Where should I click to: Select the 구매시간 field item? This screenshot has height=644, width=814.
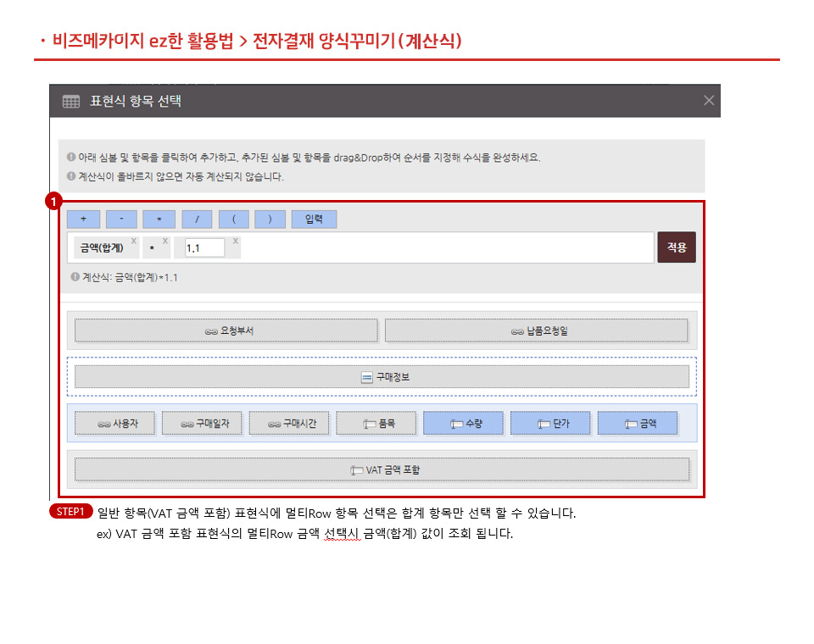click(288, 422)
